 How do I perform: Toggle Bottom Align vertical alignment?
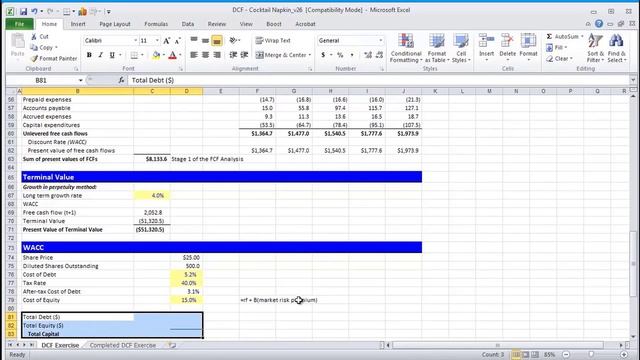[x=217, y=40]
